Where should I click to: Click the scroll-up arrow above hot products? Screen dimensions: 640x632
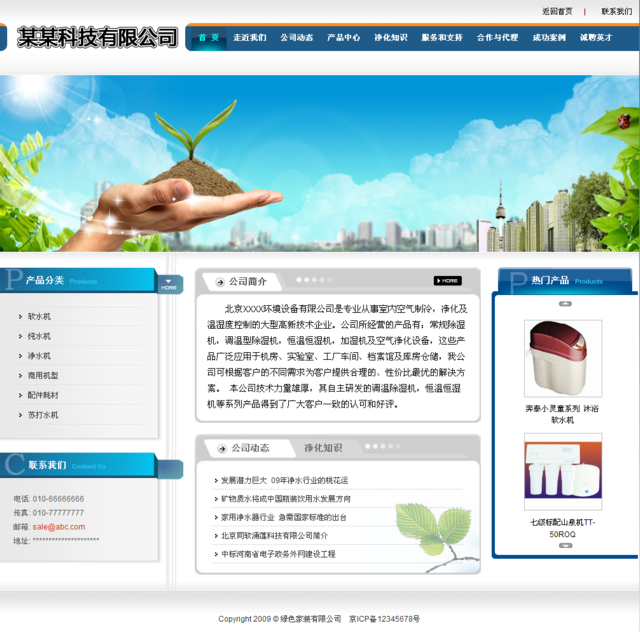coord(564,304)
